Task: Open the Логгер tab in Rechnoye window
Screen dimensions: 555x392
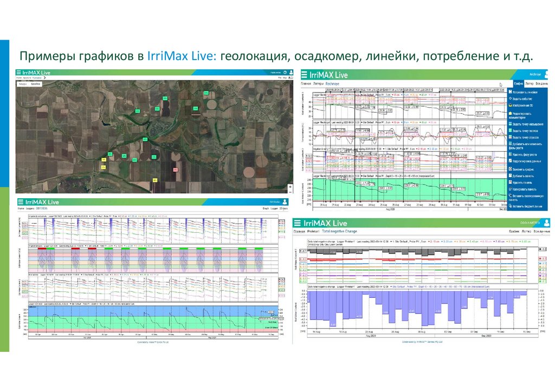Action: tap(529, 84)
